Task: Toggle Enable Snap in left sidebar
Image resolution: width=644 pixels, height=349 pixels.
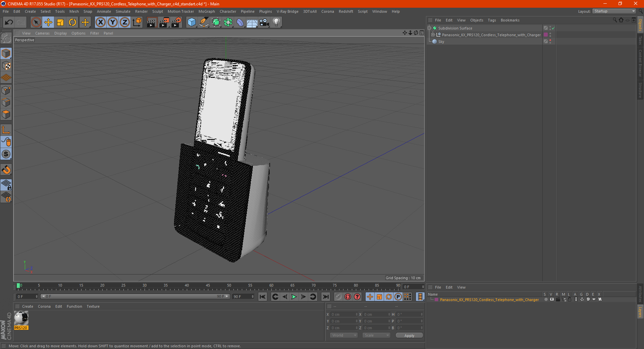Action: click(6, 170)
